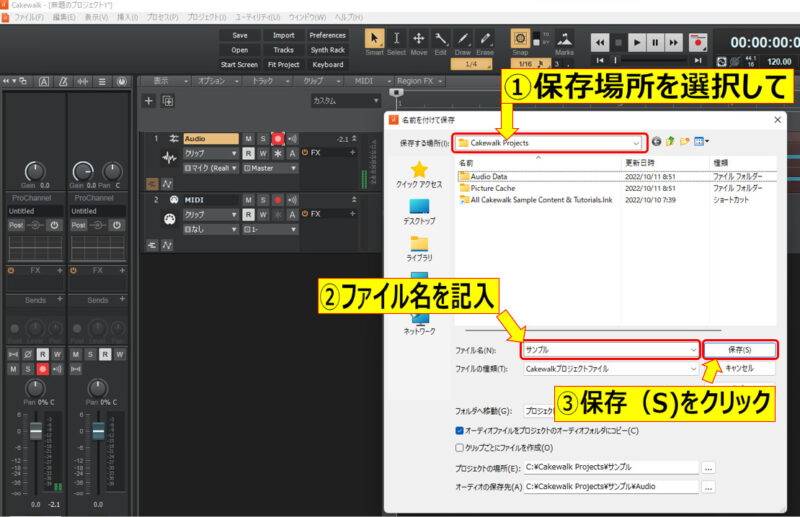
Task: Adjust the second channel volume fader
Action: click(98, 431)
